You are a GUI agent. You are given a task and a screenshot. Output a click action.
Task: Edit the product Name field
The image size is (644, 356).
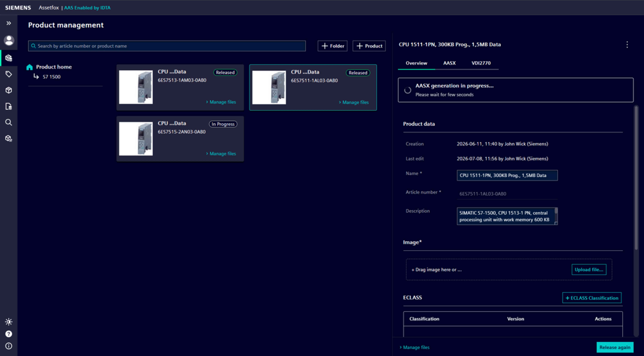pos(507,175)
